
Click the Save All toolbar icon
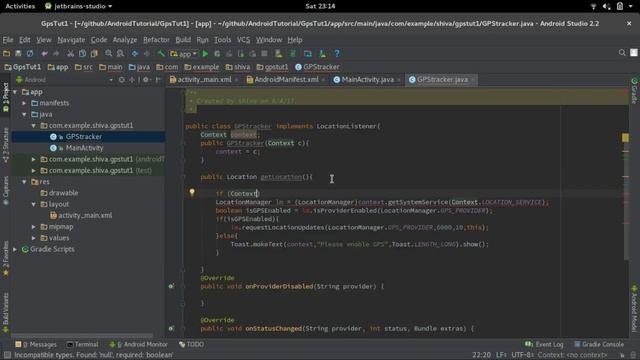point(18,53)
